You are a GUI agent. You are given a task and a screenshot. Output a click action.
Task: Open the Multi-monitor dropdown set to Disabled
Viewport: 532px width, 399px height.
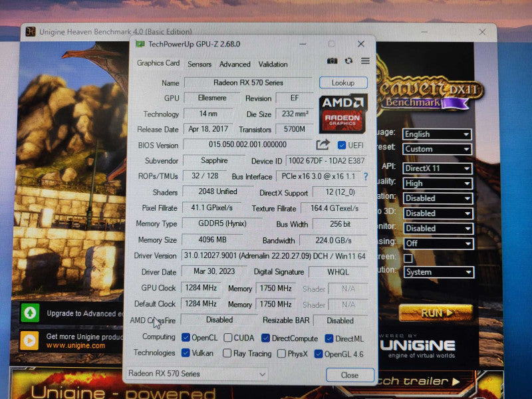(438, 228)
